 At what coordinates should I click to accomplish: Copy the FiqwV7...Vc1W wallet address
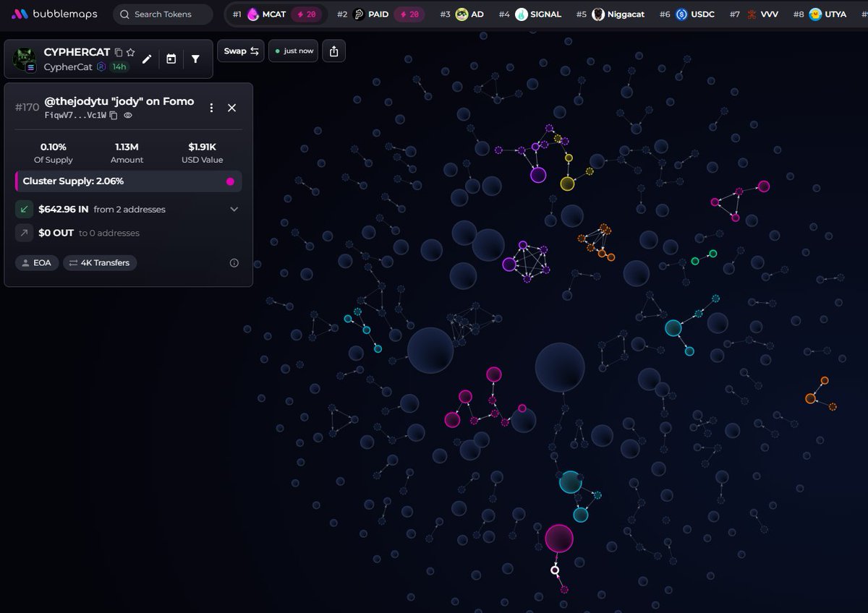tap(114, 115)
